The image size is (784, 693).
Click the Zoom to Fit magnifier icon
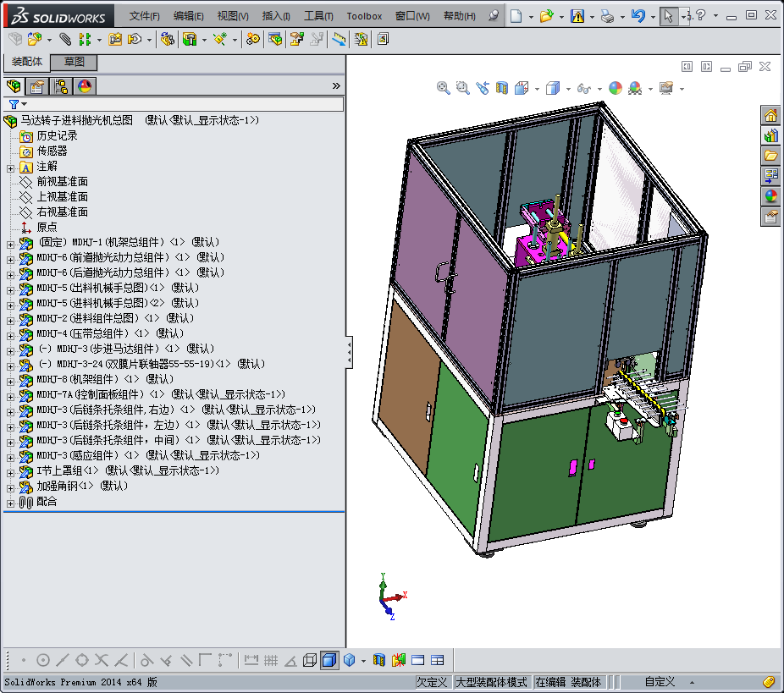point(443,89)
